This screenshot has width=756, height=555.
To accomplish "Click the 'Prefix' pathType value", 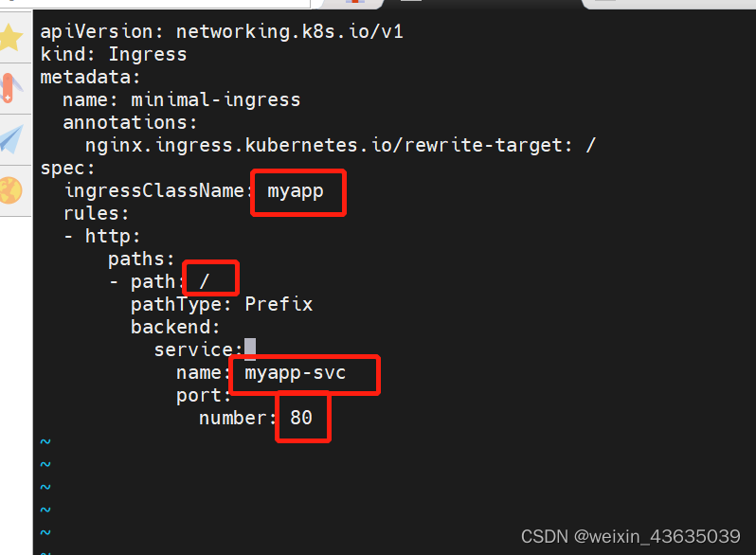I will tap(279, 304).
